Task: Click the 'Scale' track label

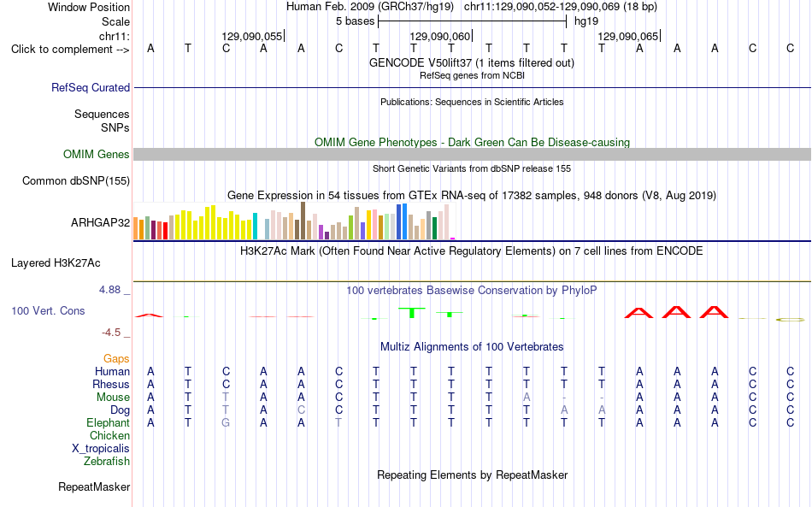Action: click(x=115, y=21)
